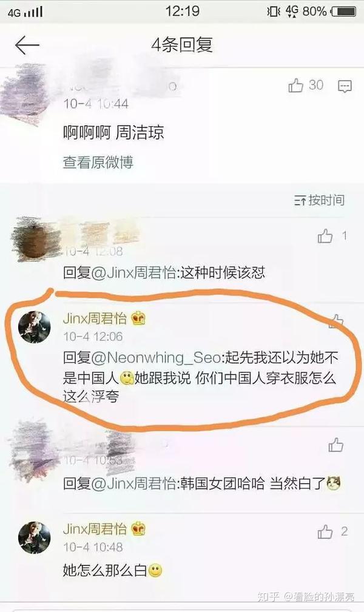Screen dimensions: 364x612
Task: Tap crown badge next to Jinx周君怡 12:06
Action: tap(138, 318)
